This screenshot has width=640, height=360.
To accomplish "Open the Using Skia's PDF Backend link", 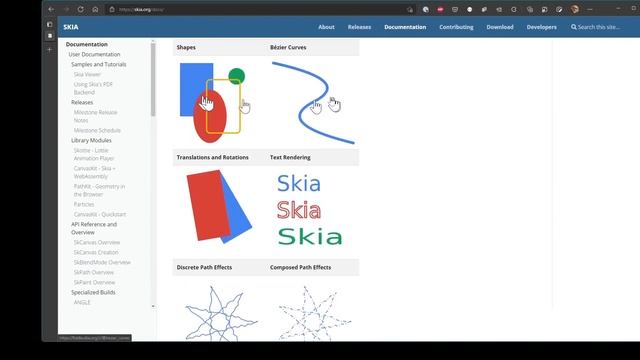I will click(93, 88).
